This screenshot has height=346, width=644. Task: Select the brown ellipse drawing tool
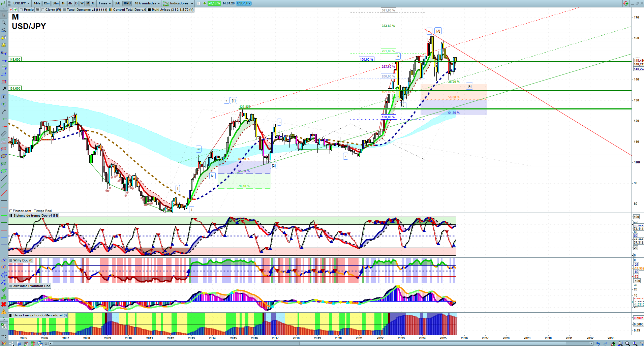coord(4,156)
